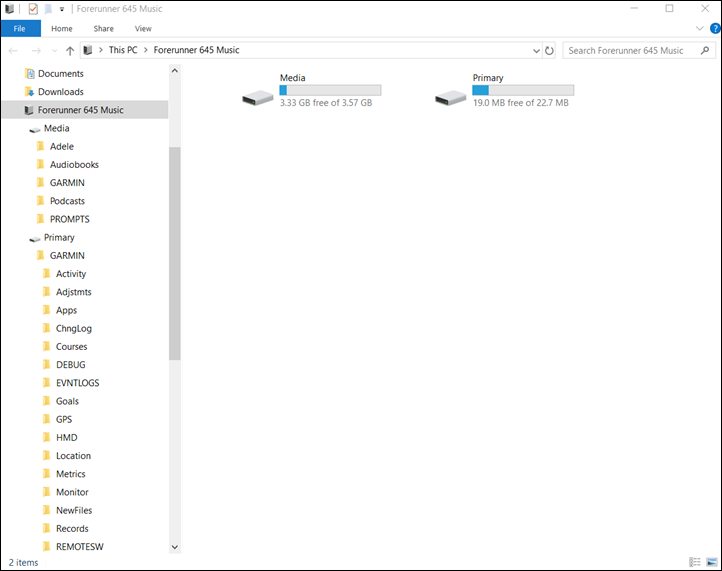Viewport: 722px width, 571px height.
Task: Open the Apps folder
Action: pyautogui.click(x=66, y=310)
